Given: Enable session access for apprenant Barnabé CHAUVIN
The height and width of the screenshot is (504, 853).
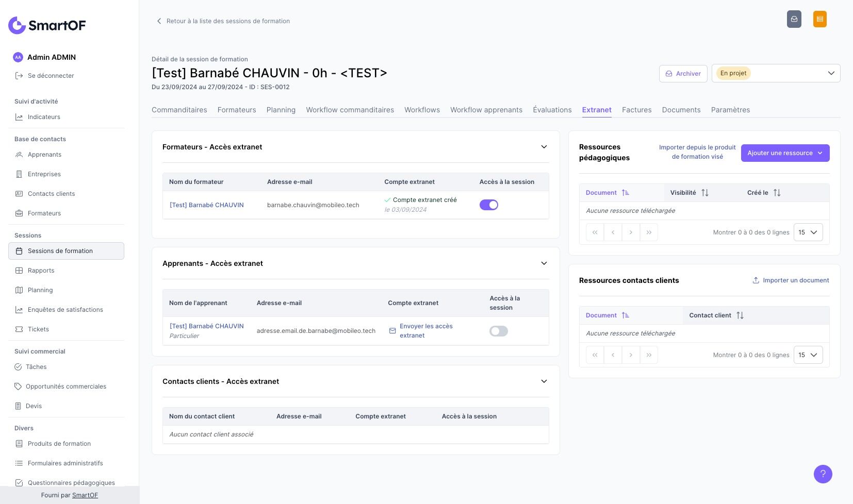Looking at the screenshot, I should pos(498,331).
